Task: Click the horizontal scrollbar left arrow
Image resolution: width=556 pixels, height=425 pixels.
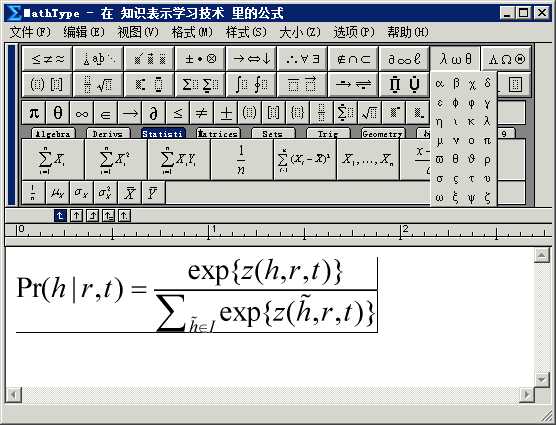Action: click(x=13, y=395)
